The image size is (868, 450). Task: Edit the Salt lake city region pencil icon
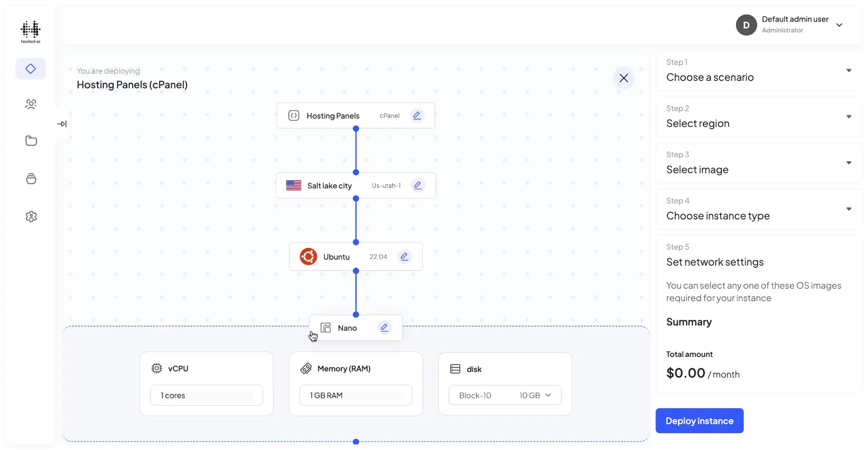(x=418, y=185)
